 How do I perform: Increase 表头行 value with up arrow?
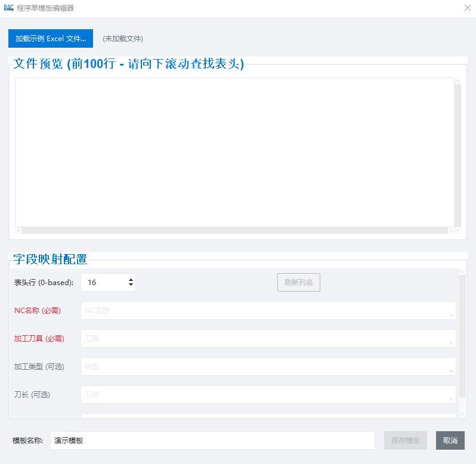click(131, 280)
